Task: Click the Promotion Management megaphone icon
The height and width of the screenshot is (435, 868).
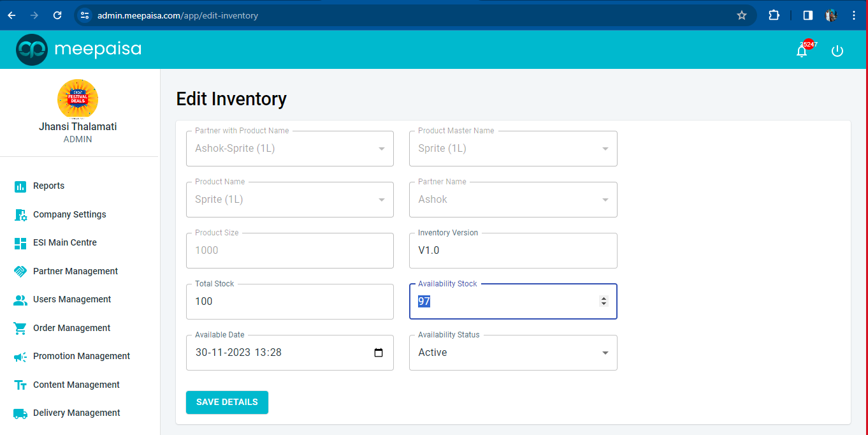Action: [x=20, y=357]
